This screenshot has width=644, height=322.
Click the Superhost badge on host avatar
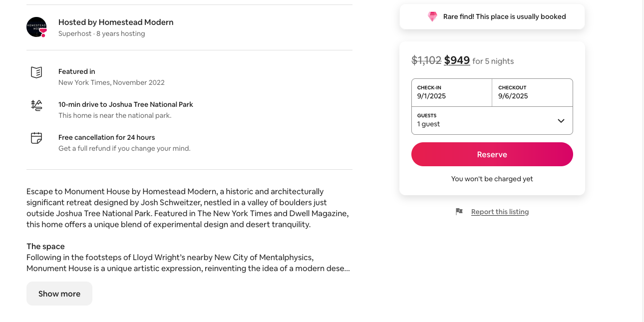pos(43,32)
